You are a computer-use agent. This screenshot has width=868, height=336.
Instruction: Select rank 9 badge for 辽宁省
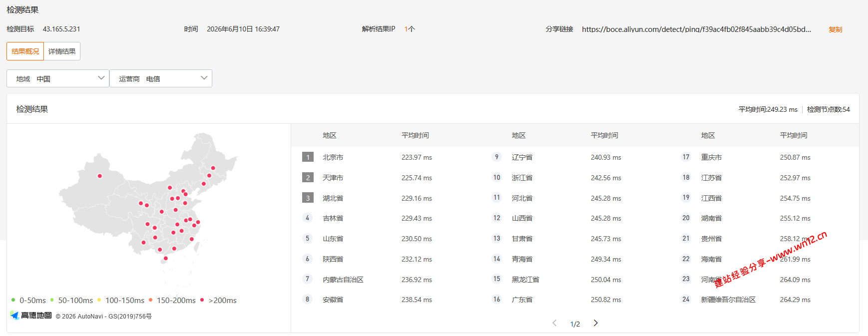coord(496,157)
